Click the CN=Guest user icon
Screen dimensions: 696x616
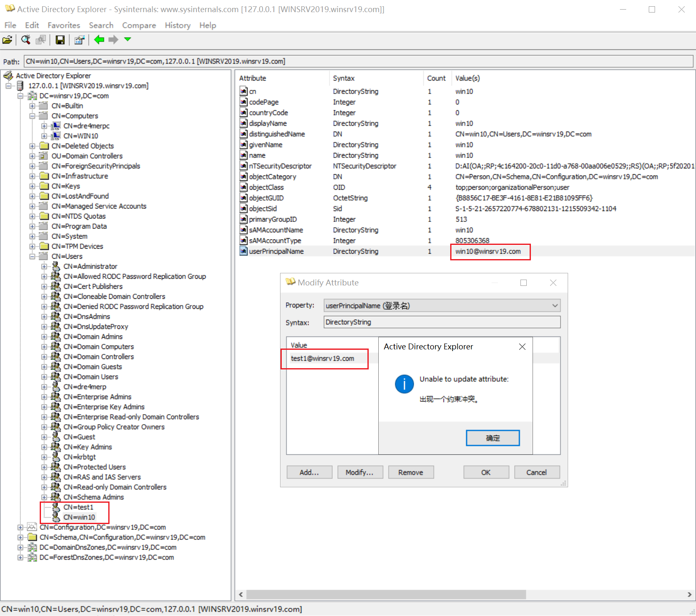pos(56,437)
